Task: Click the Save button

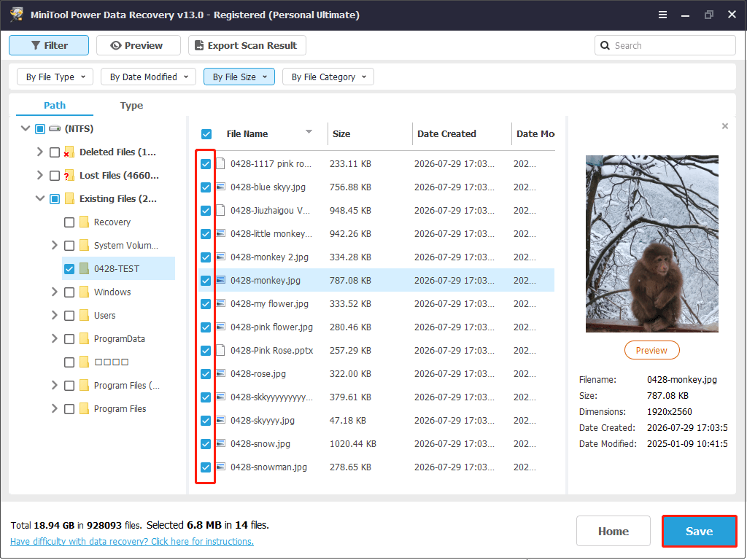Action: pos(699,531)
